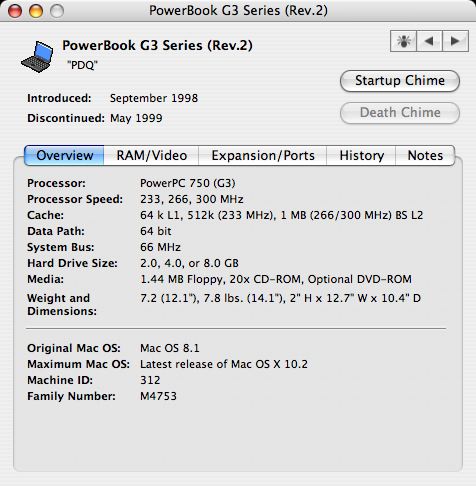476x486 pixels.
Task: Click the introduced date September 1998
Action: [x=154, y=98]
